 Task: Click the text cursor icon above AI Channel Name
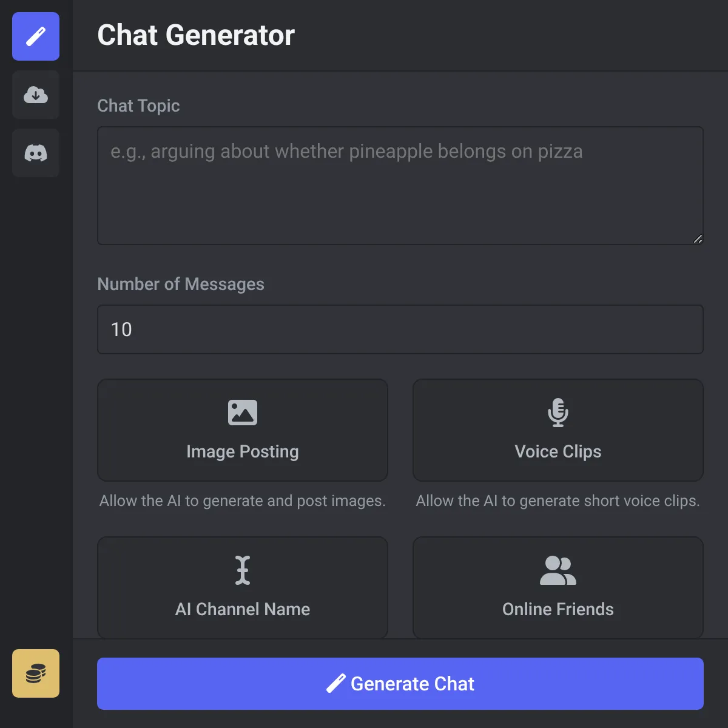point(243,570)
